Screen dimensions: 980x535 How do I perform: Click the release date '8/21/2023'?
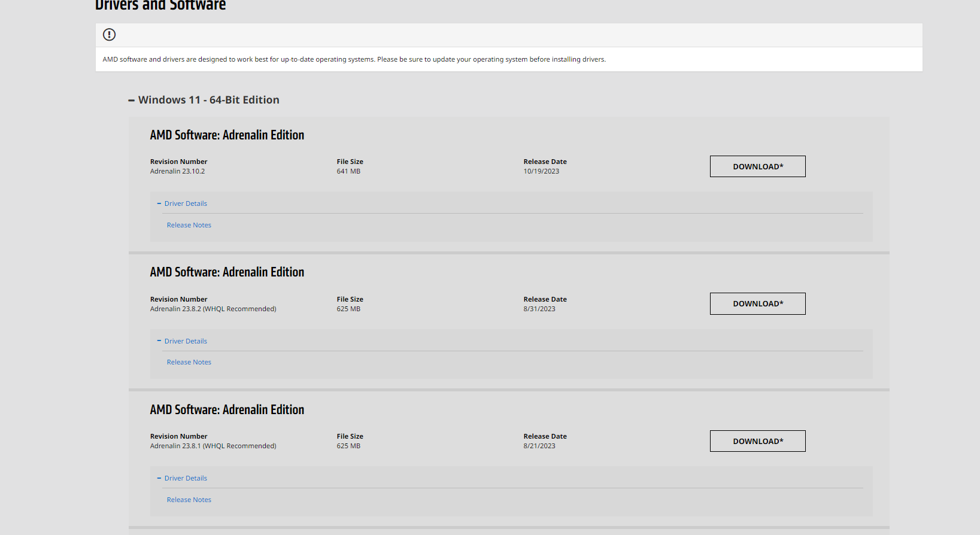pos(539,446)
